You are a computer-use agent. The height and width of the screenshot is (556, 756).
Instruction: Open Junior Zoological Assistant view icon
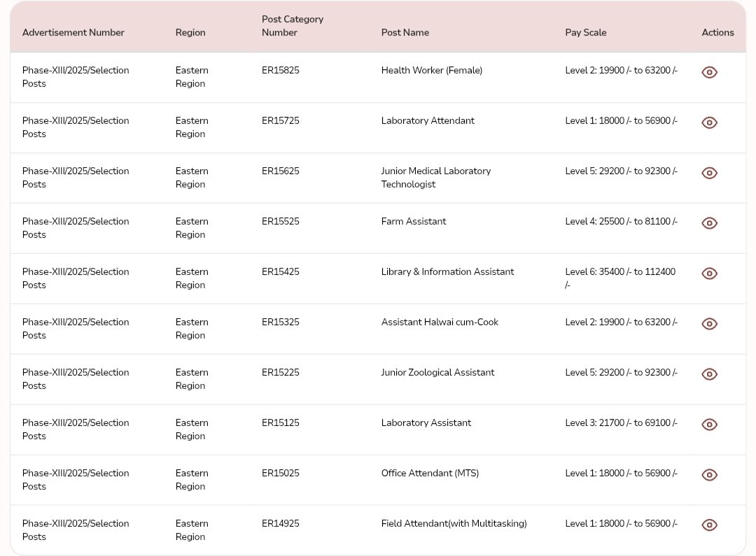point(709,374)
